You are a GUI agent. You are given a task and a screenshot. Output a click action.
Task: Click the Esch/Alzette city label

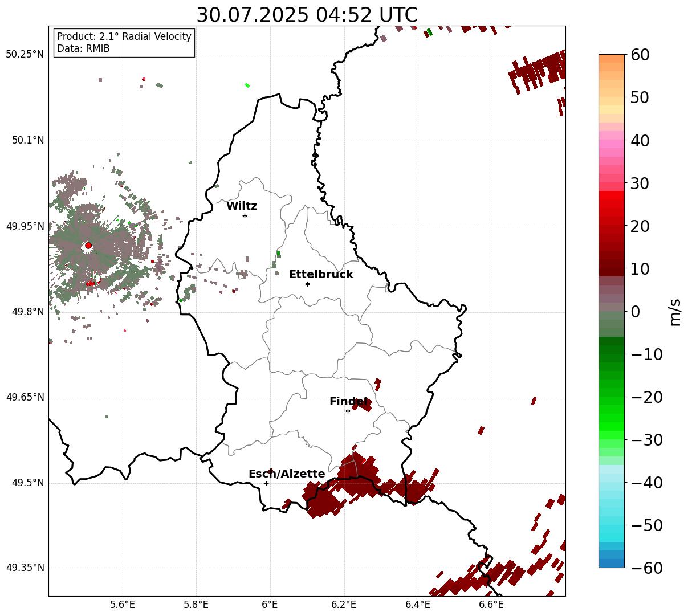[x=287, y=474]
